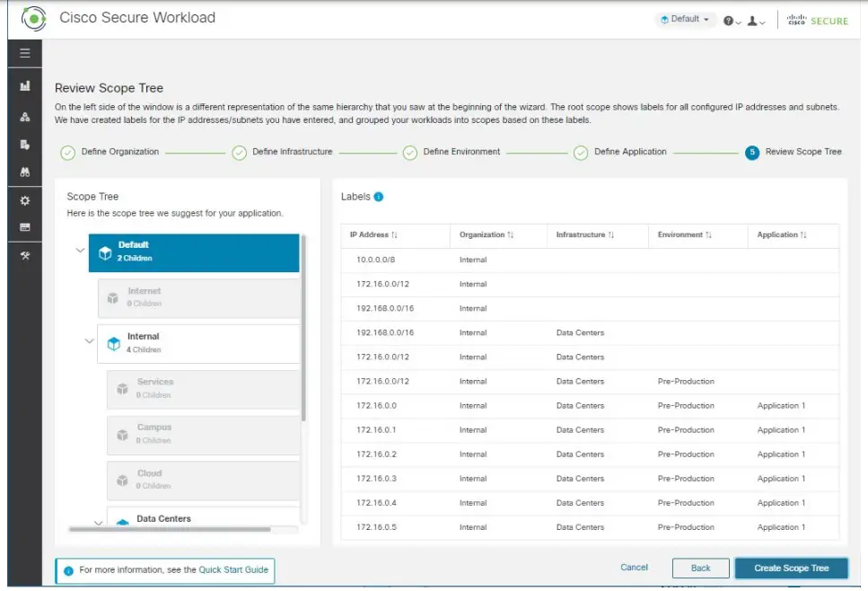This screenshot has width=868, height=591.
Task: Click the Cisco Secure Workload logo
Action: click(x=33, y=18)
